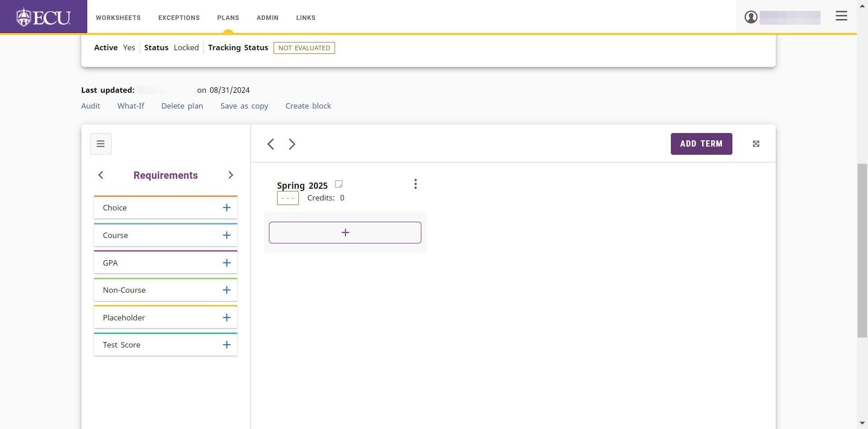The height and width of the screenshot is (429, 868).
Task: Click the Spring 2025 term heading
Action: pyautogui.click(x=302, y=186)
